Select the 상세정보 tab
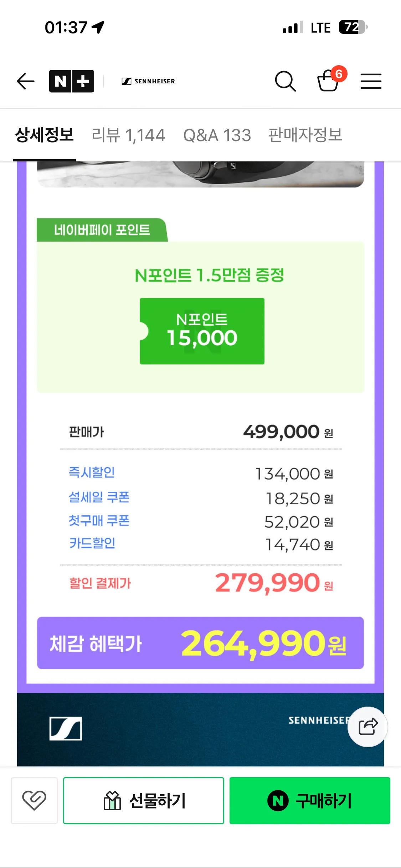 click(x=44, y=135)
